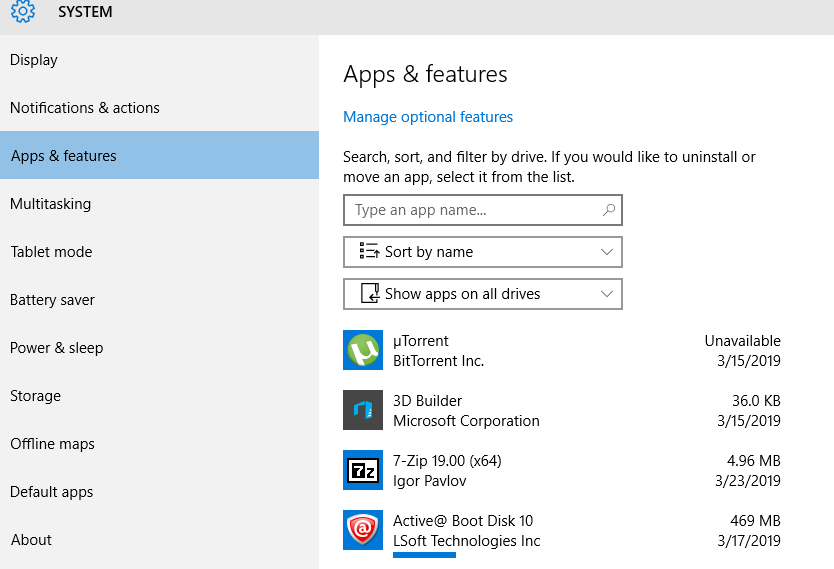The image size is (834, 569).
Task: Click the sort list icon
Action: pos(369,251)
